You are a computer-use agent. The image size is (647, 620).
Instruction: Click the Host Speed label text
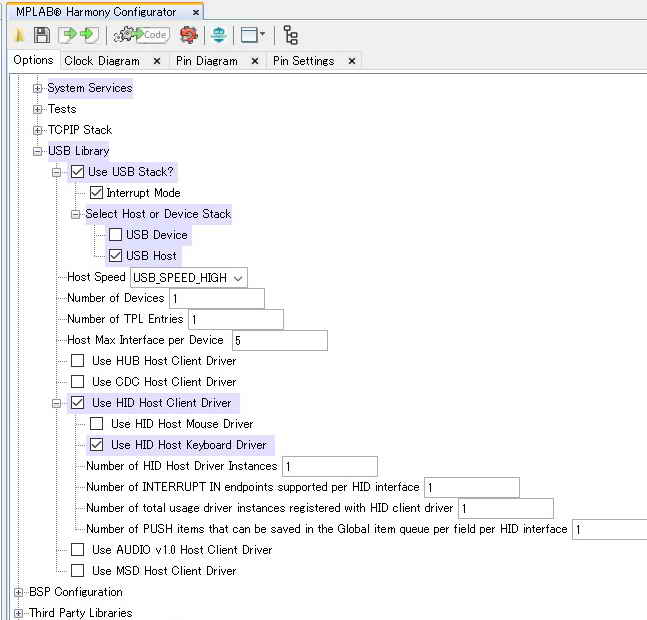click(x=96, y=277)
